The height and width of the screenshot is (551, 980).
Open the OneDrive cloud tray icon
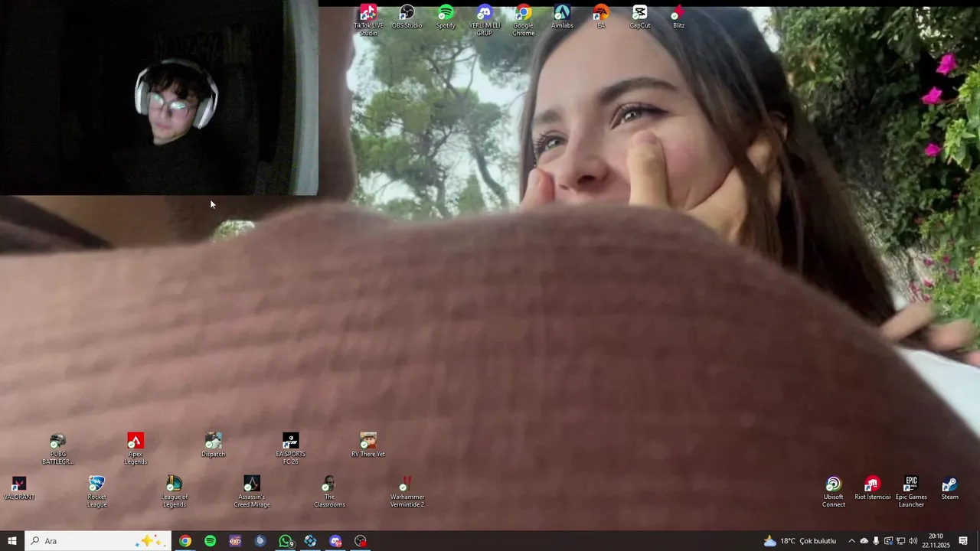tap(864, 541)
